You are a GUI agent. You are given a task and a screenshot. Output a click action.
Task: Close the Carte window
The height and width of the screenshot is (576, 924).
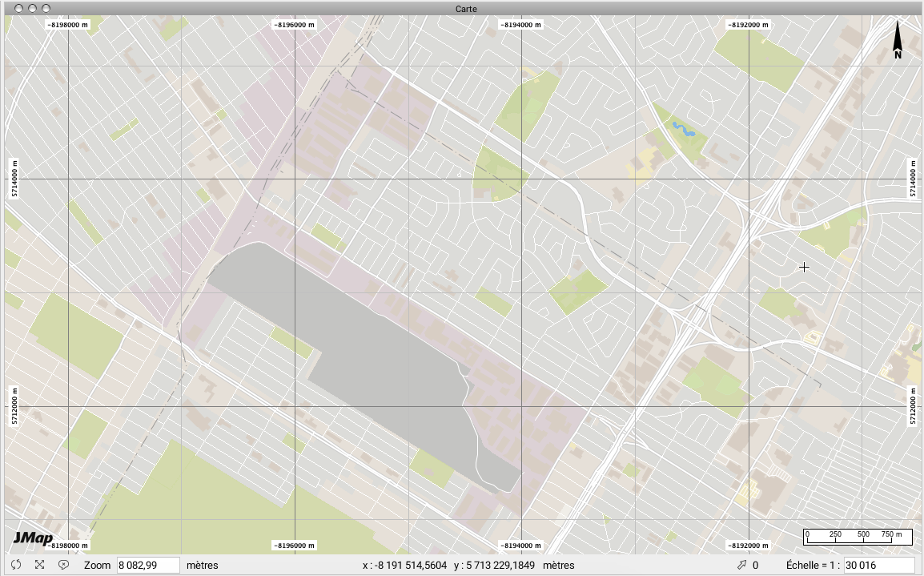click(18, 8)
